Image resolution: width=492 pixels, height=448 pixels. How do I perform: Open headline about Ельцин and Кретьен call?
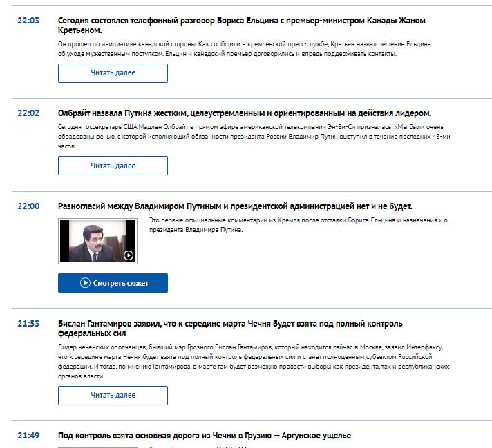242,26
